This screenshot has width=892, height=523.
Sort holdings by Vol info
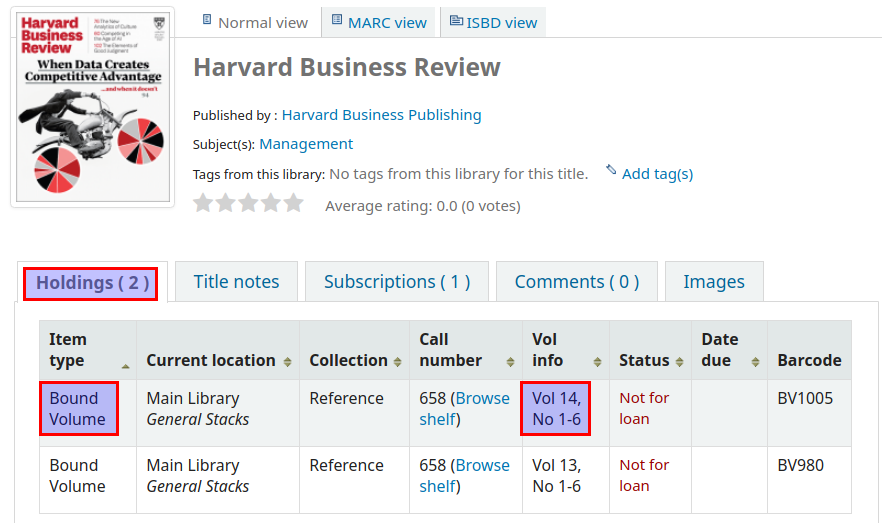(566, 350)
